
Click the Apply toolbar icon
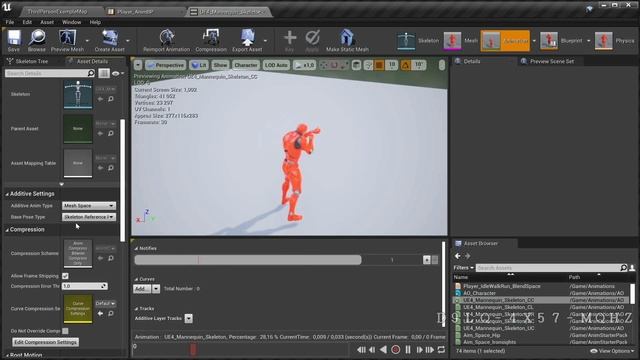pos(312,40)
